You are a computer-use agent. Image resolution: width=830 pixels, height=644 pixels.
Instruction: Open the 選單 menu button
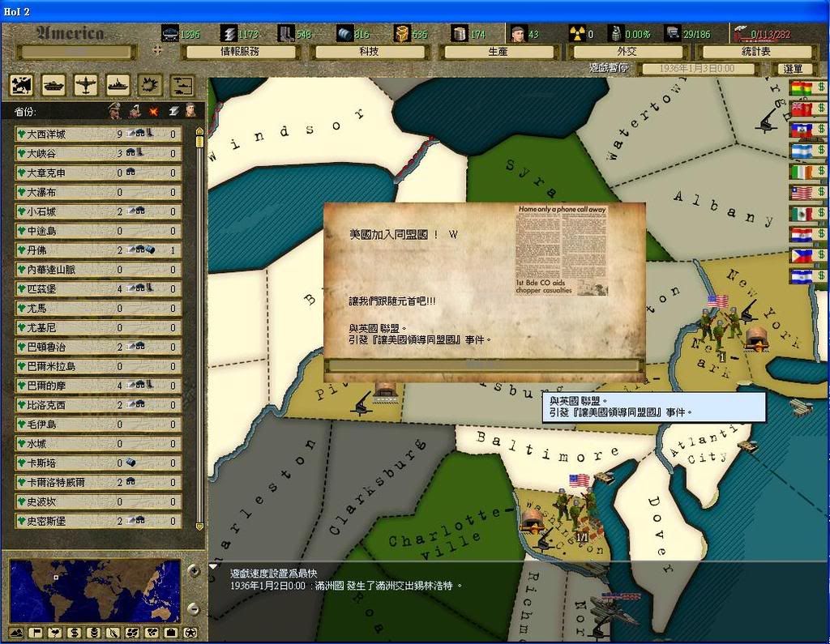point(794,70)
